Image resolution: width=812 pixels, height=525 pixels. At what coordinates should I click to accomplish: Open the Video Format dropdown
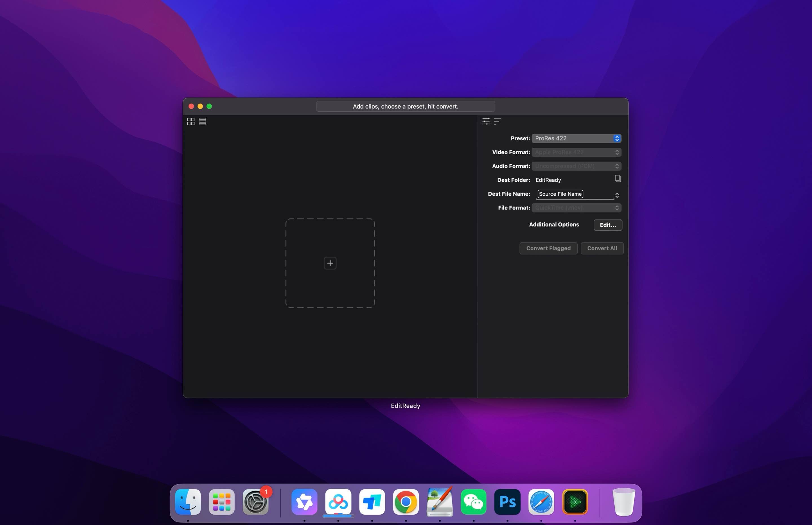(x=577, y=152)
